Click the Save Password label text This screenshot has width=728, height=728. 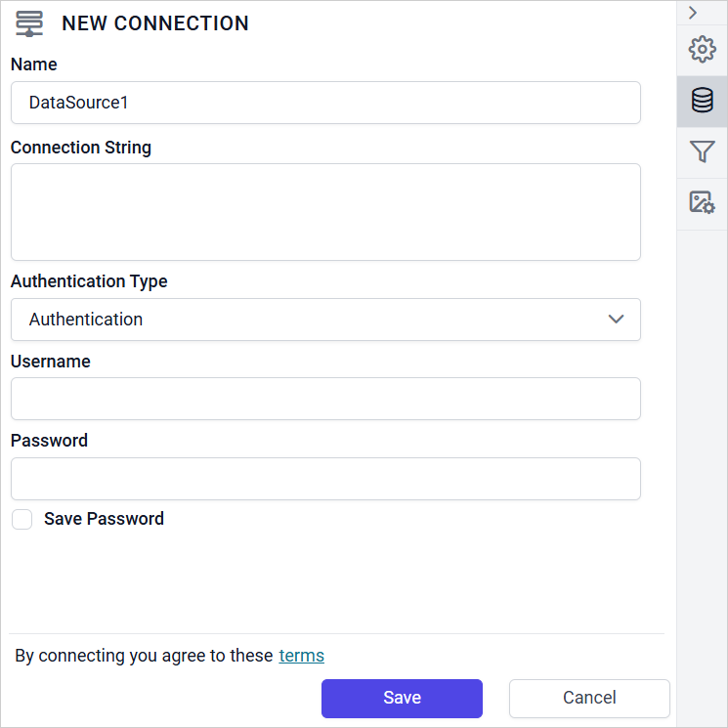104,519
